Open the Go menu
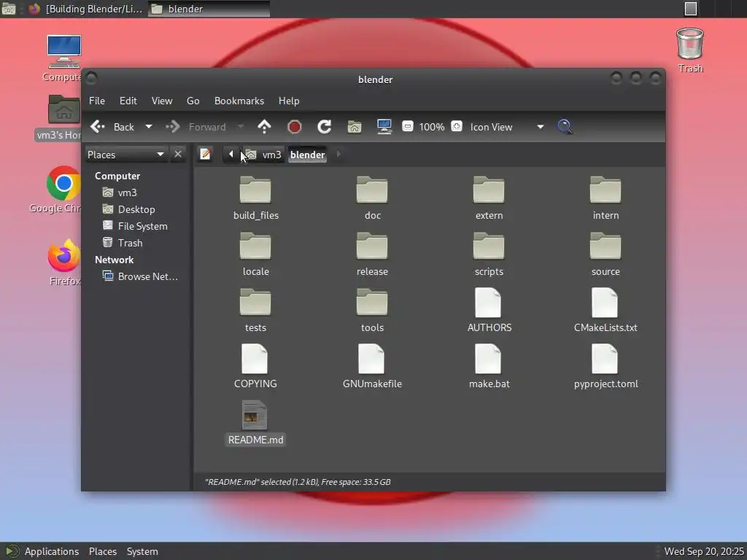The image size is (747, 560). [193, 101]
